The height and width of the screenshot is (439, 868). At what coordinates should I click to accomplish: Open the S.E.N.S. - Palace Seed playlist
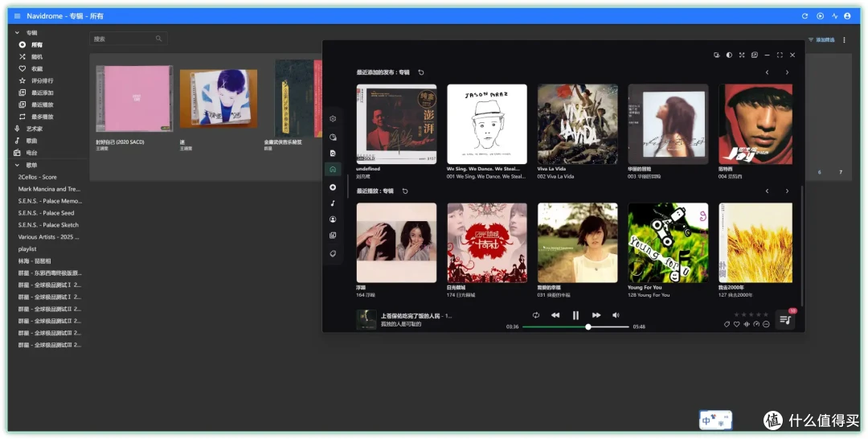(x=46, y=213)
